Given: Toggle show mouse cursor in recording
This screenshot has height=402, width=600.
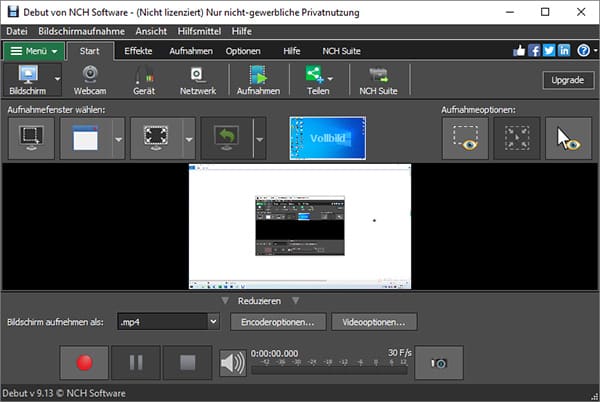Looking at the screenshot, I should (568, 138).
